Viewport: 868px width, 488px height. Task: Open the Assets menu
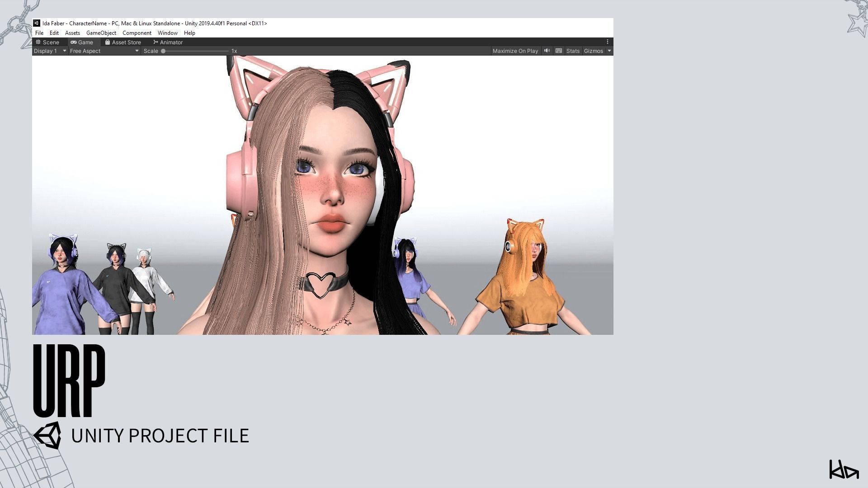[72, 33]
